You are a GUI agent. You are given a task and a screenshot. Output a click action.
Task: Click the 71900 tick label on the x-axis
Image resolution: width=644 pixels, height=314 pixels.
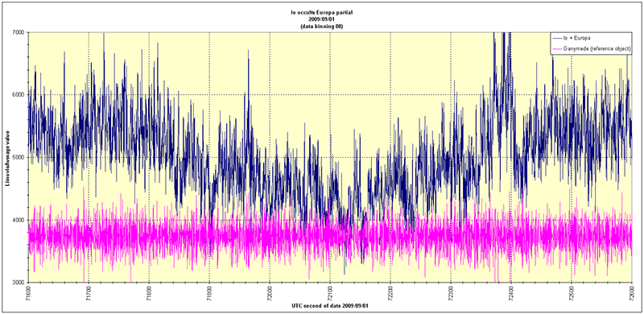point(209,292)
